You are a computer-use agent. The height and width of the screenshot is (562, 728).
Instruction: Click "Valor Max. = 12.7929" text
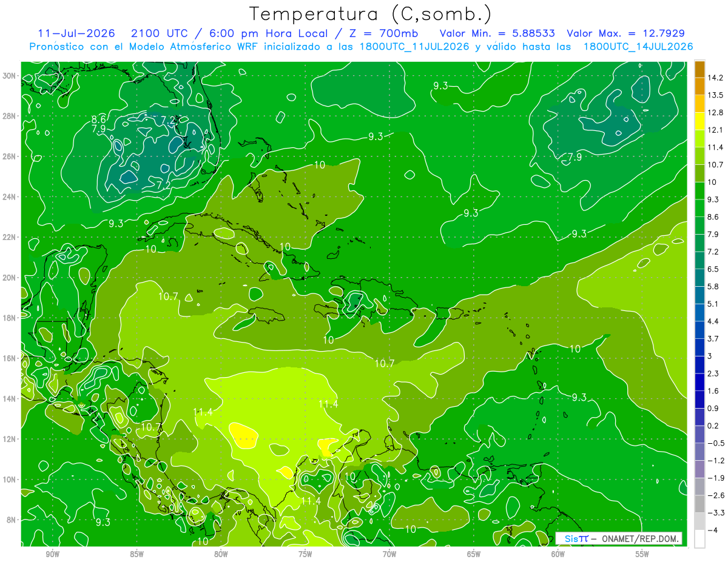[626, 33]
